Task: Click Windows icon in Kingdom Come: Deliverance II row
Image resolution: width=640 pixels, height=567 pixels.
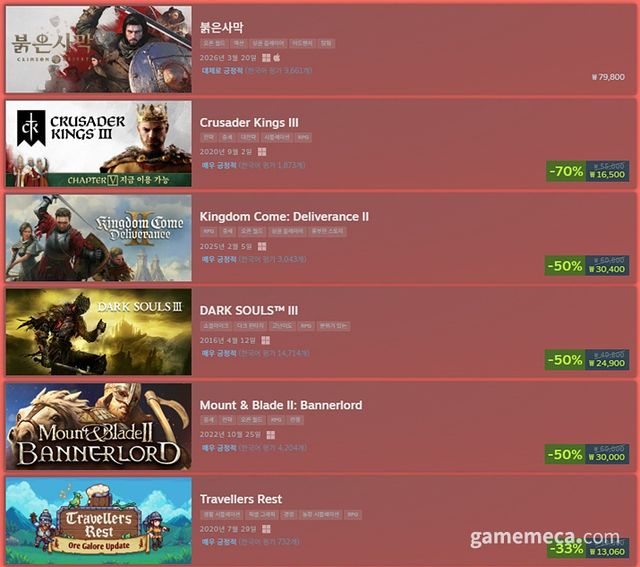Action: click(262, 246)
